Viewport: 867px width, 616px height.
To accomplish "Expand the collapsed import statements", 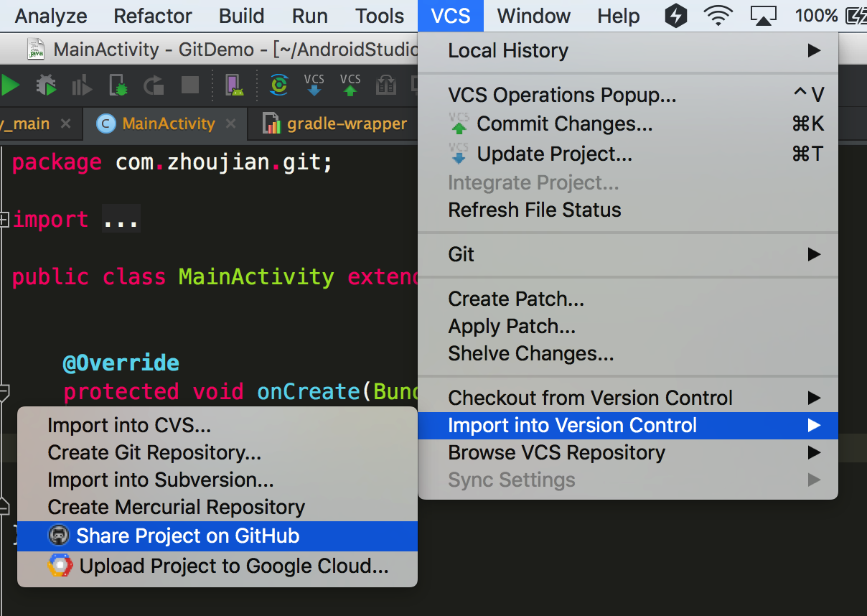I will pos(4,220).
